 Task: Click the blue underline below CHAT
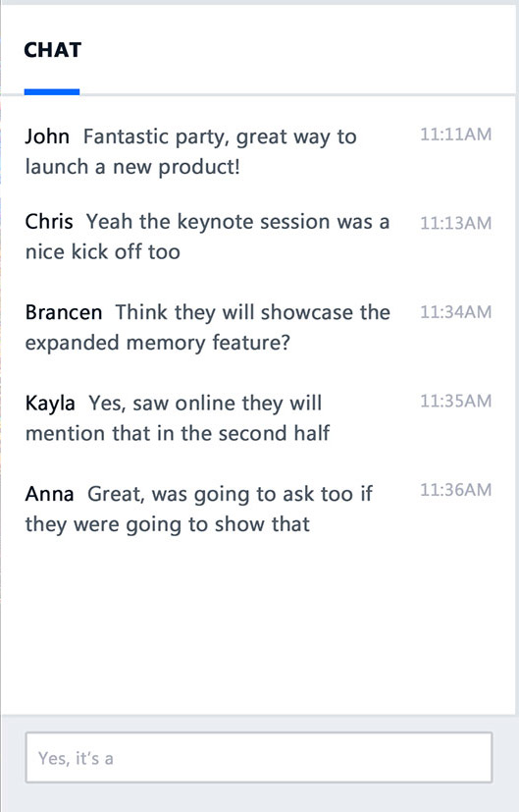52,92
